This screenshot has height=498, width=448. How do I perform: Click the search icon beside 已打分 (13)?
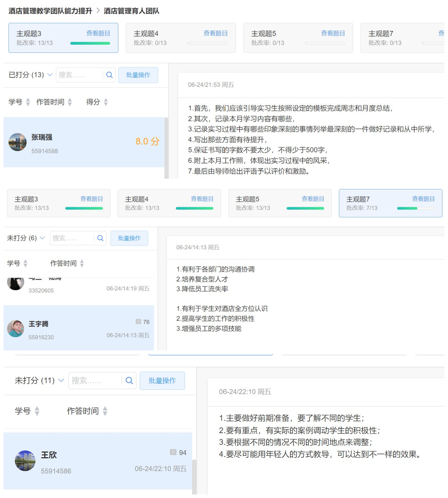(x=110, y=75)
